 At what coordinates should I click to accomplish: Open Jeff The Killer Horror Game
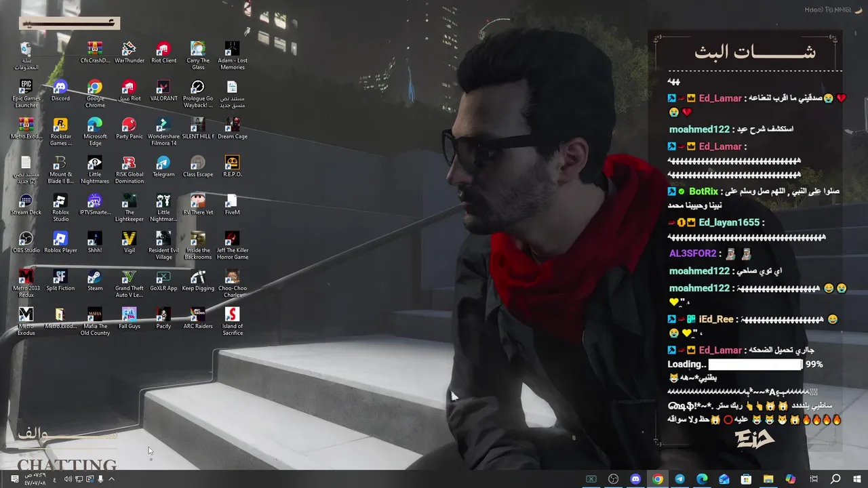pos(232,245)
